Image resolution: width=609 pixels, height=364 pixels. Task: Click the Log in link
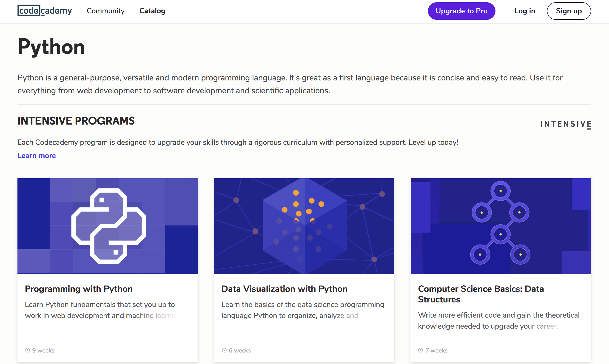525,11
